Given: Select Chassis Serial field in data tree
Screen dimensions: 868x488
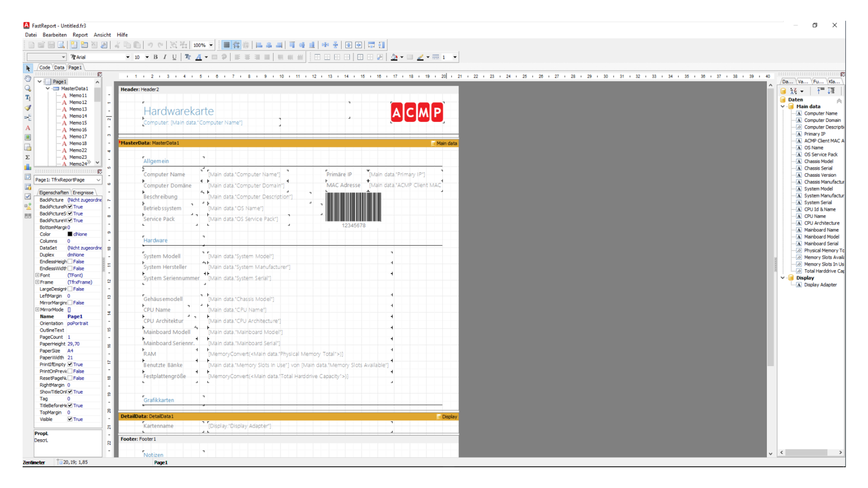Looking at the screenshot, I should pos(818,168).
